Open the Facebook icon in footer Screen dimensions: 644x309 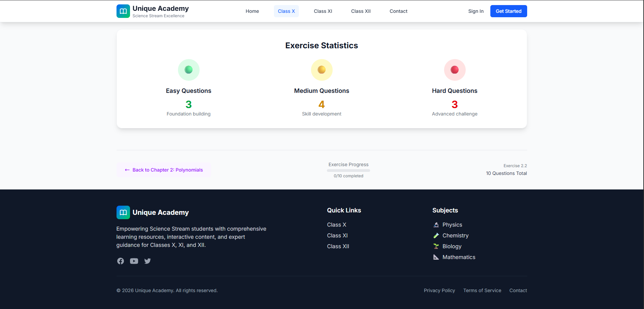tap(121, 261)
